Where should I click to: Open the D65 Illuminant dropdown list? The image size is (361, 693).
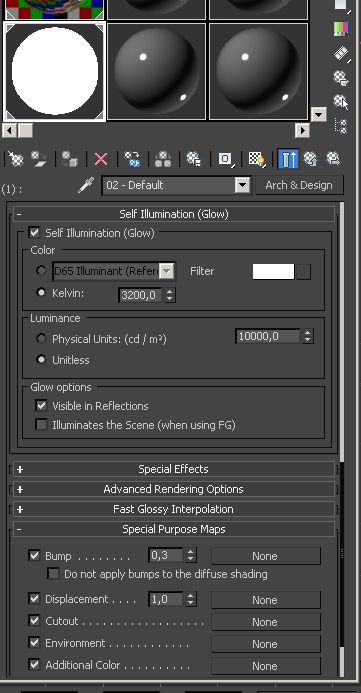(x=167, y=271)
